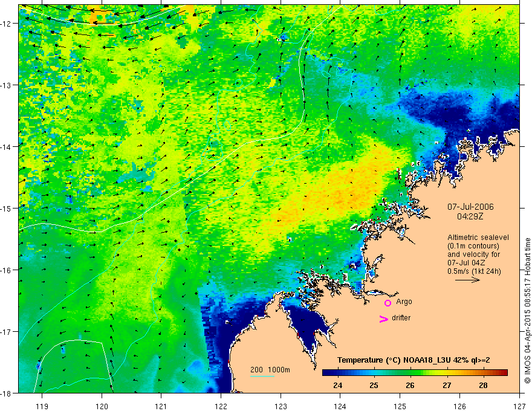532x411 pixels.
Task: Click the Temperature NOAA18_L3U title text
Action: pyautogui.click(x=414, y=360)
